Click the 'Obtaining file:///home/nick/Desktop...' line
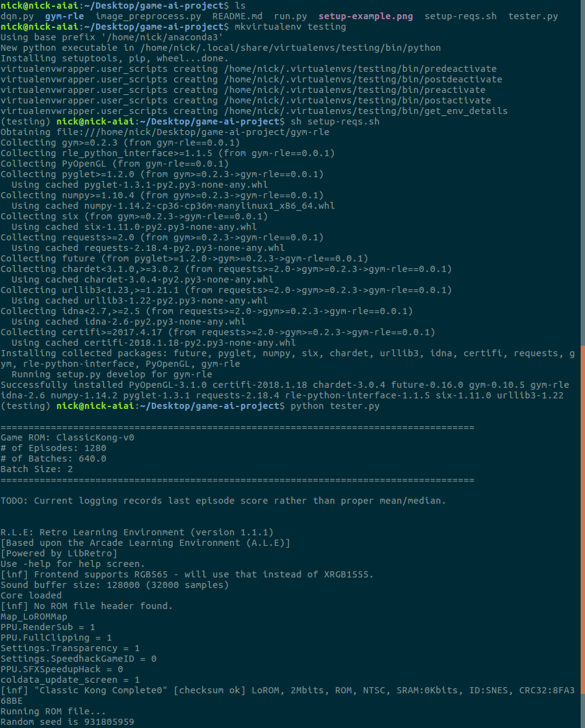Screen dimensions: 585x728 point(165,132)
